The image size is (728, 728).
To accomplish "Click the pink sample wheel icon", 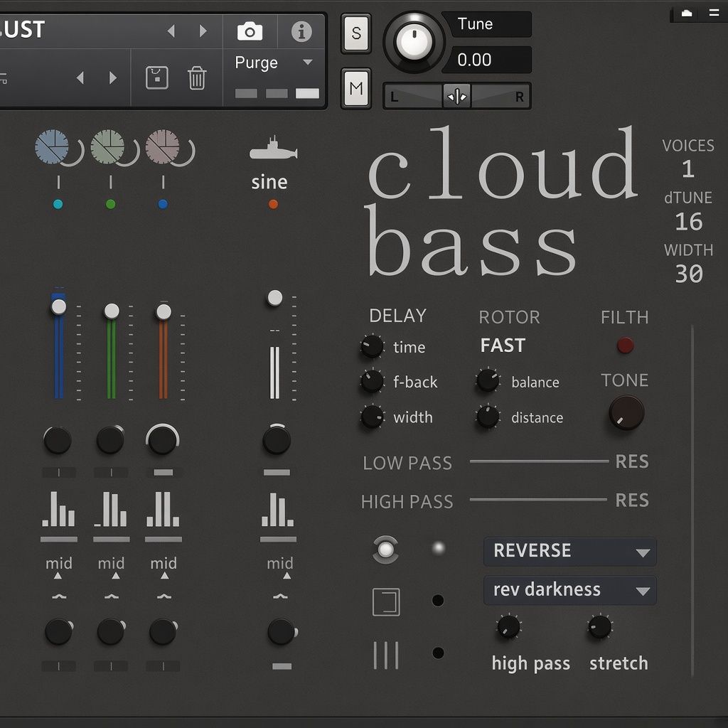I will pyautogui.click(x=163, y=146).
